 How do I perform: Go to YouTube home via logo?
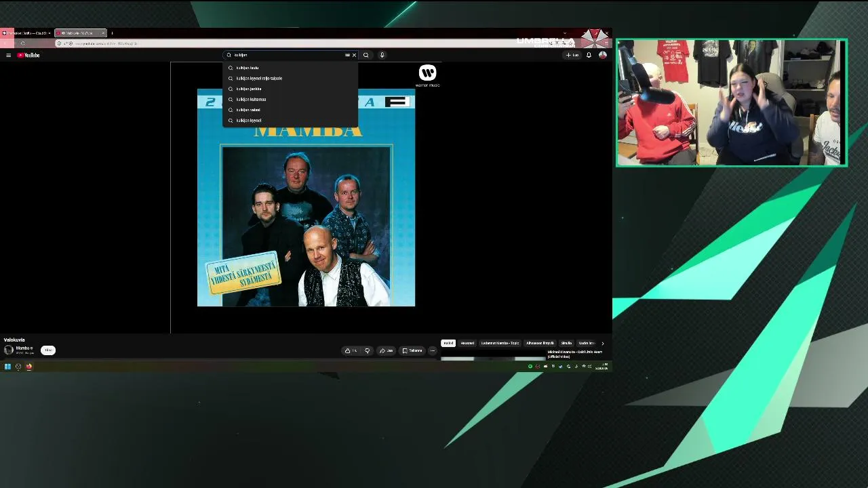point(28,55)
